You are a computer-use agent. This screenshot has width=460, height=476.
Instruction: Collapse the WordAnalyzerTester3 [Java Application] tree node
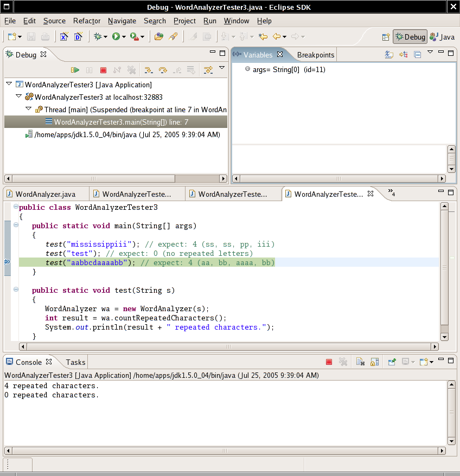(9, 83)
